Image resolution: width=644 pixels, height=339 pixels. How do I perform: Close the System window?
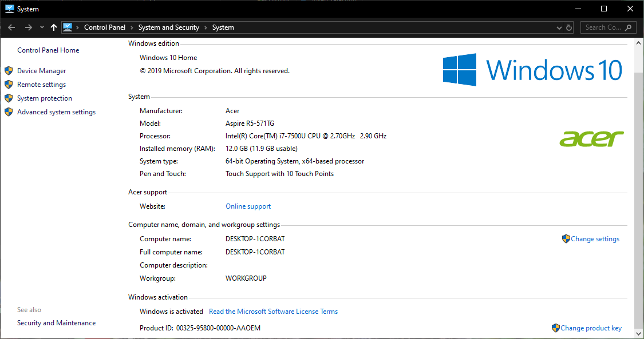630,9
